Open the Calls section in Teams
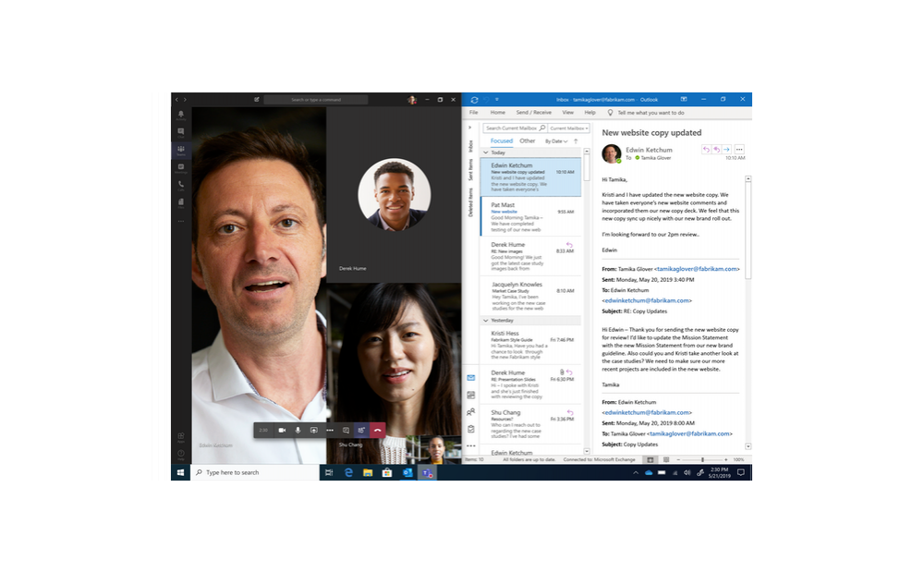This screenshot has height=573, width=924. 180,184
